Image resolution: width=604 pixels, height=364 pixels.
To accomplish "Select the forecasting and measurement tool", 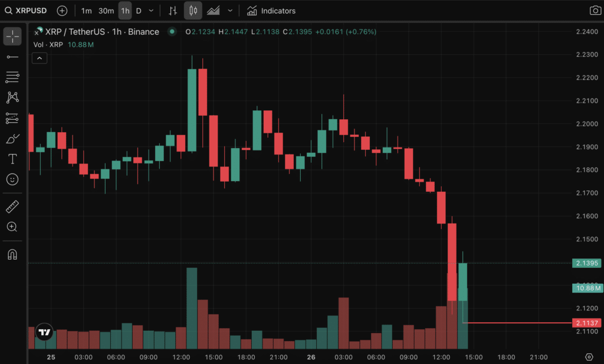I will coord(12,118).
